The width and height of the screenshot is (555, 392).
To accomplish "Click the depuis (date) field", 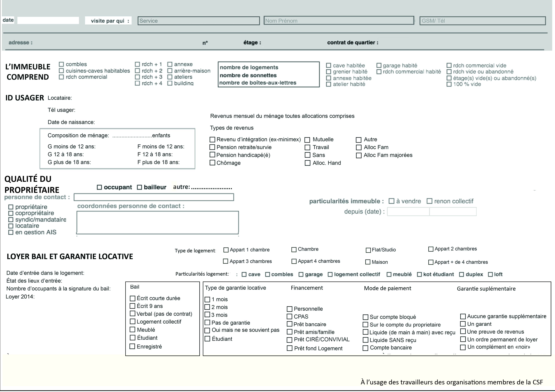I will tap(432, 212).
